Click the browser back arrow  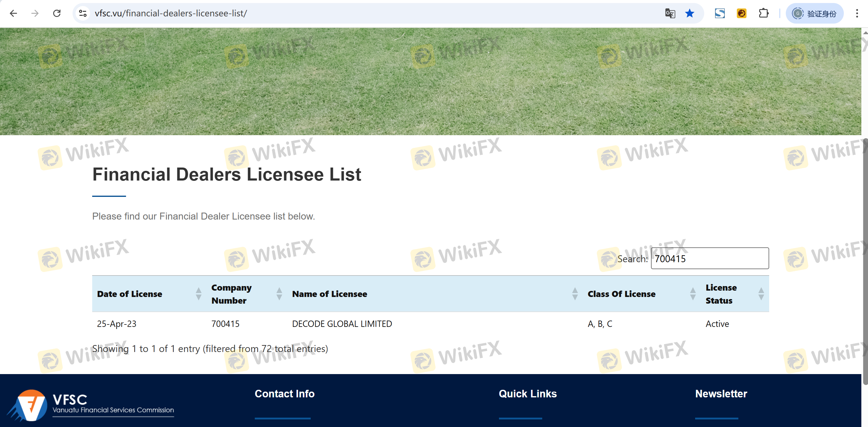pos(14,14)
